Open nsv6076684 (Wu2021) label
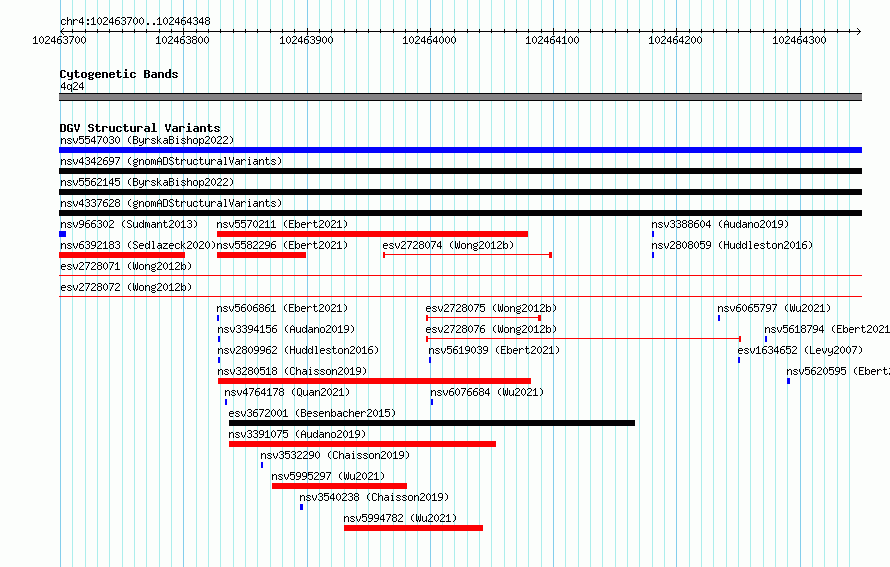The image size is (890, 567). (x=486, y=392)
